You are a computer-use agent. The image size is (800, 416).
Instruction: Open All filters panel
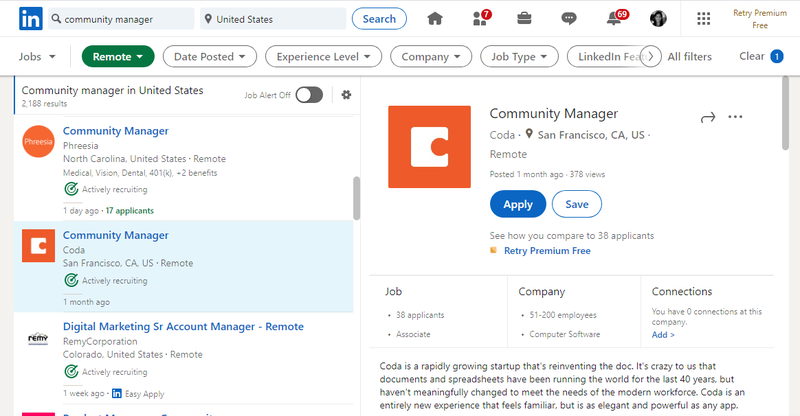[690, 57]
